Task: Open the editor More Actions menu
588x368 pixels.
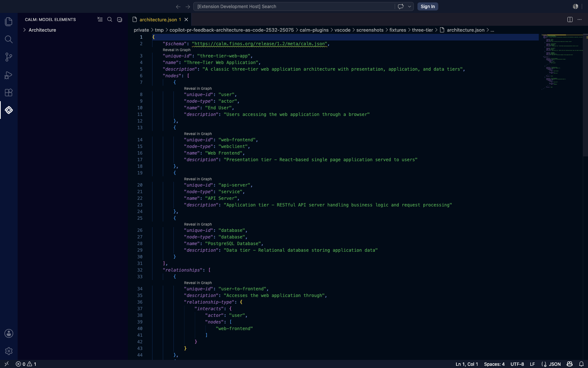Action: tap(580, 20)
